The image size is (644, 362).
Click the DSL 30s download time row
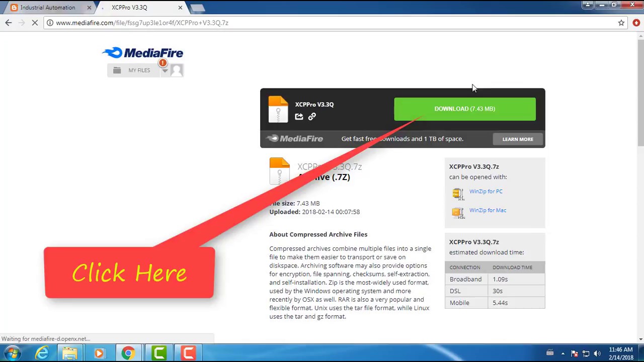point(495,291)
